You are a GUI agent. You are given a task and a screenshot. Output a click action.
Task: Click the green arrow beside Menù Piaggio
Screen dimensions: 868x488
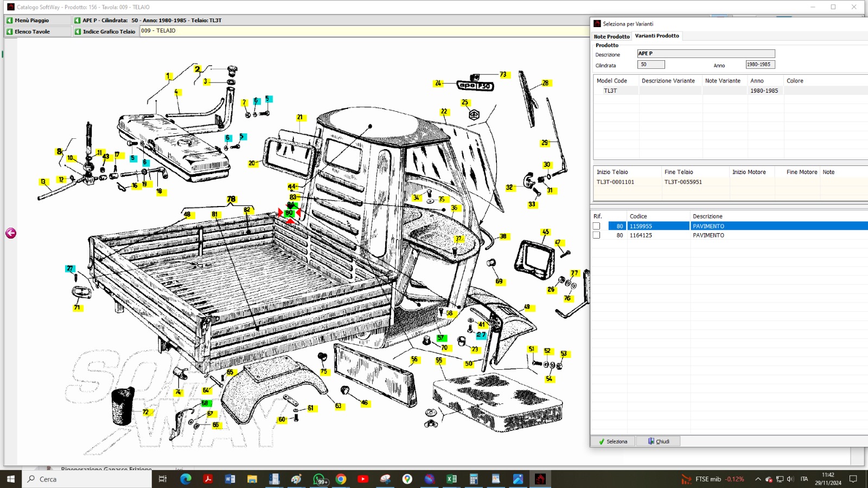[x=9, y=20]
